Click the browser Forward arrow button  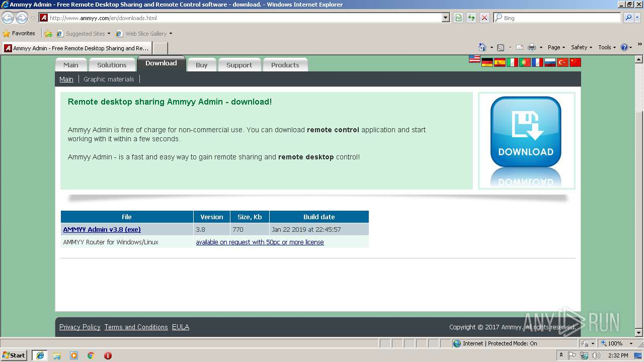coord(22,18)
